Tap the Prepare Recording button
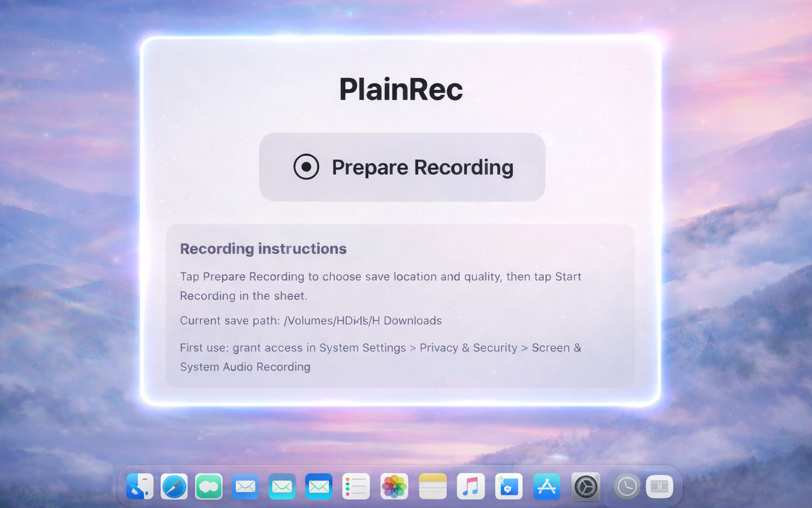This screenshot has width=812, height=508. pos(402,167)
